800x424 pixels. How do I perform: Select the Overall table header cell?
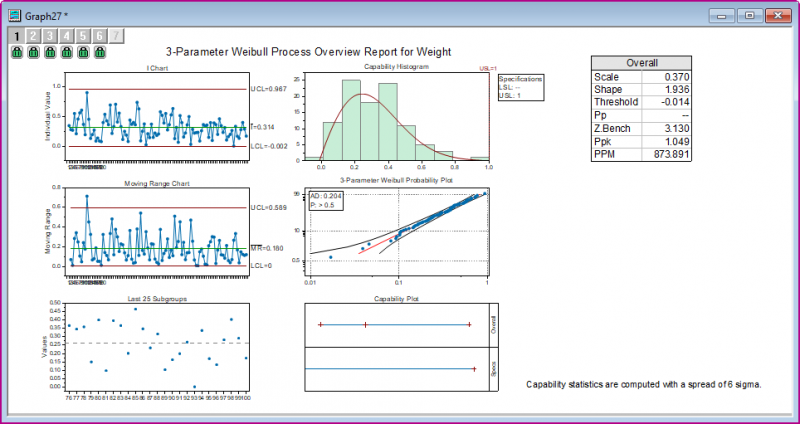tap(641, 62)
